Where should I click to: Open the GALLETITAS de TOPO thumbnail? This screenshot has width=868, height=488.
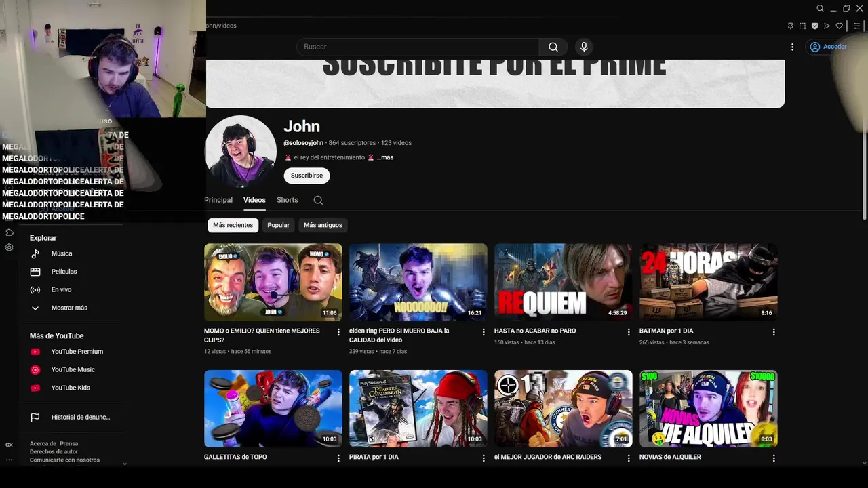coord(273,409)
